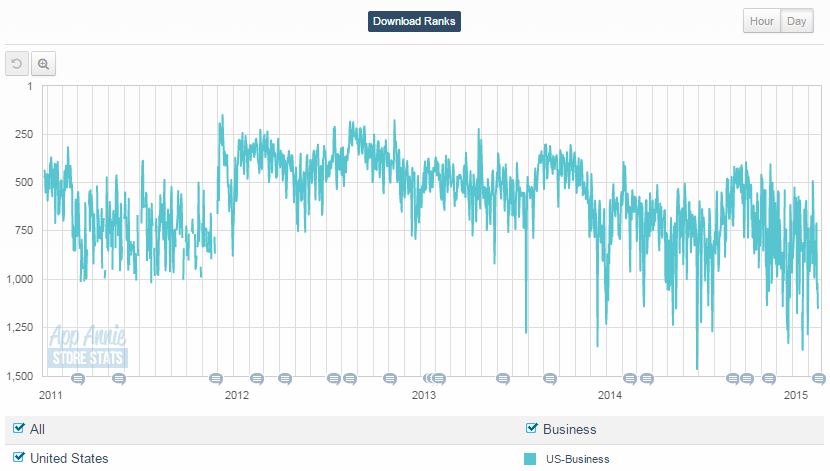This screenshot has width=830, height=471.
Task: Click the teal US-Business color swatch
Action: [532, 459]
